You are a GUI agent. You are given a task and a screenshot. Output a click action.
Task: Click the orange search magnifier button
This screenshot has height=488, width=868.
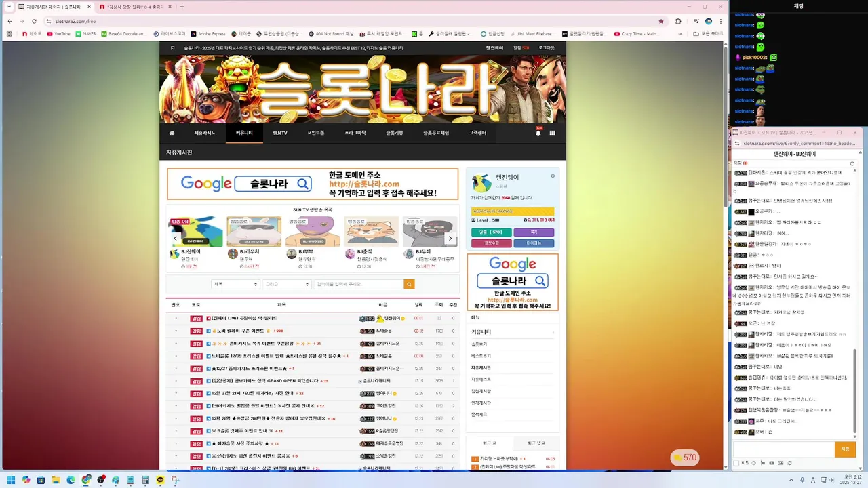coord(409,284)
